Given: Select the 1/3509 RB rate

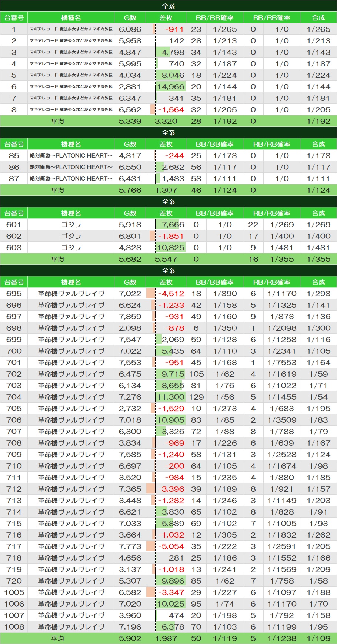Looking at the screenshot, I should coord(282,420).
